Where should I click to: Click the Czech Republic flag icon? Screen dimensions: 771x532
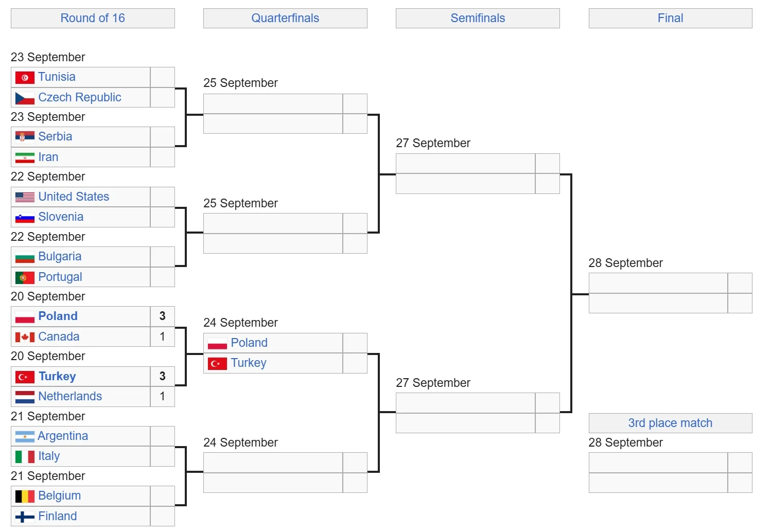point(25,98)
